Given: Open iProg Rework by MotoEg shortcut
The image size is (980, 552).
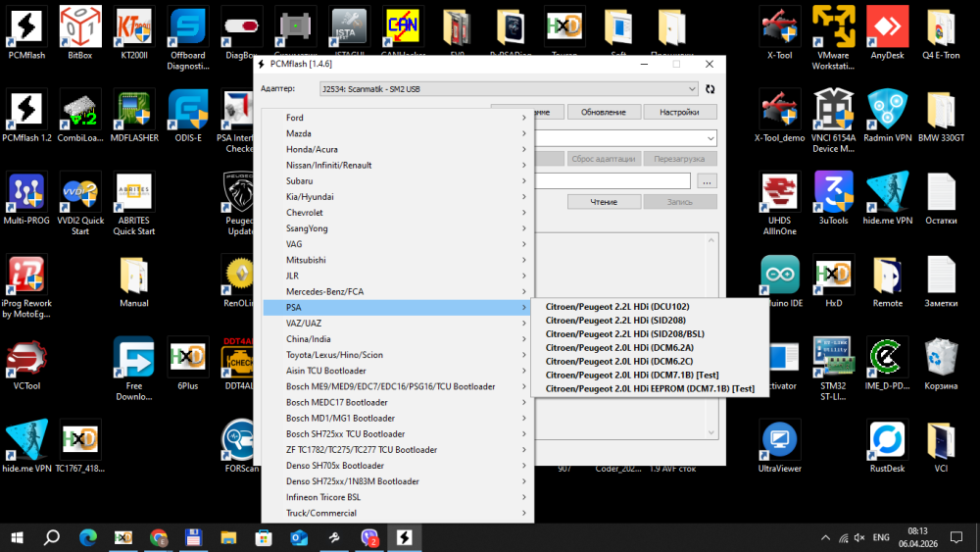Looking at the screenshot, I should pos(26,286).
